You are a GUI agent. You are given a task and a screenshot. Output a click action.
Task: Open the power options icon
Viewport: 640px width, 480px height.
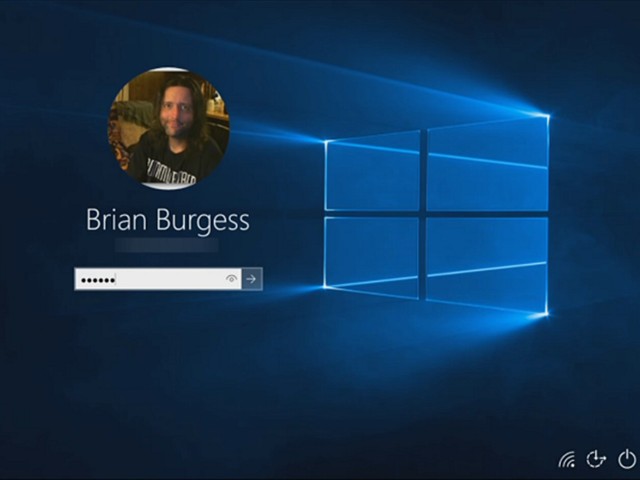point(627,459)
